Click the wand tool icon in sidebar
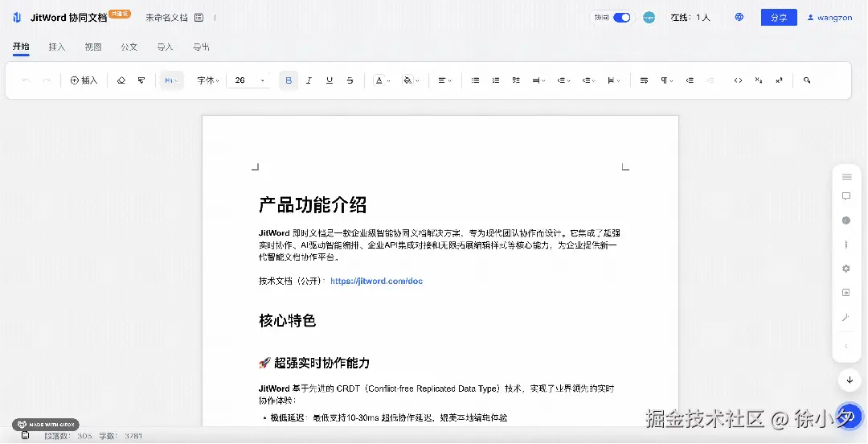This screenshot has height=444, width=868. point(845,317)
